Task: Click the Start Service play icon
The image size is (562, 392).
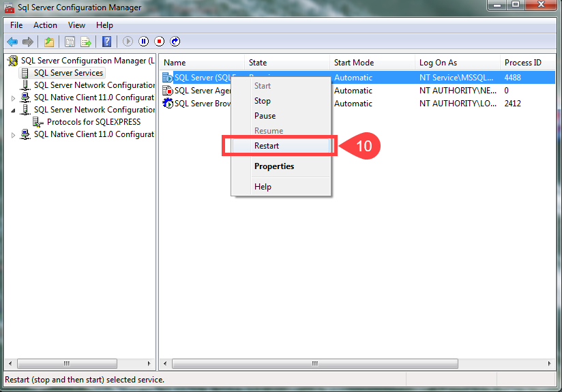Action: (128, 42)
